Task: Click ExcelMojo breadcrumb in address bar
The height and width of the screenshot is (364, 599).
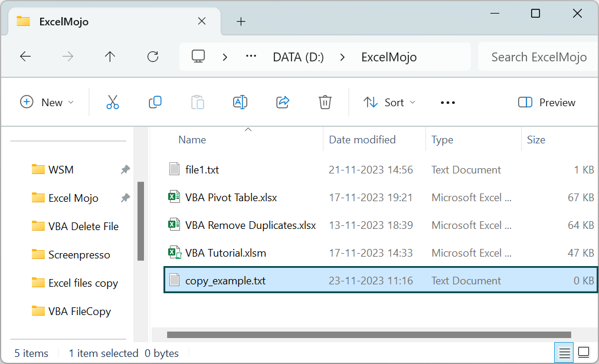Action: tap(389, 57)
